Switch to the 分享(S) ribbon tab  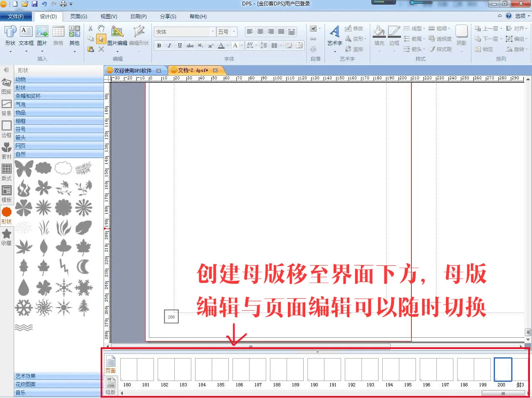pos(168,17)
